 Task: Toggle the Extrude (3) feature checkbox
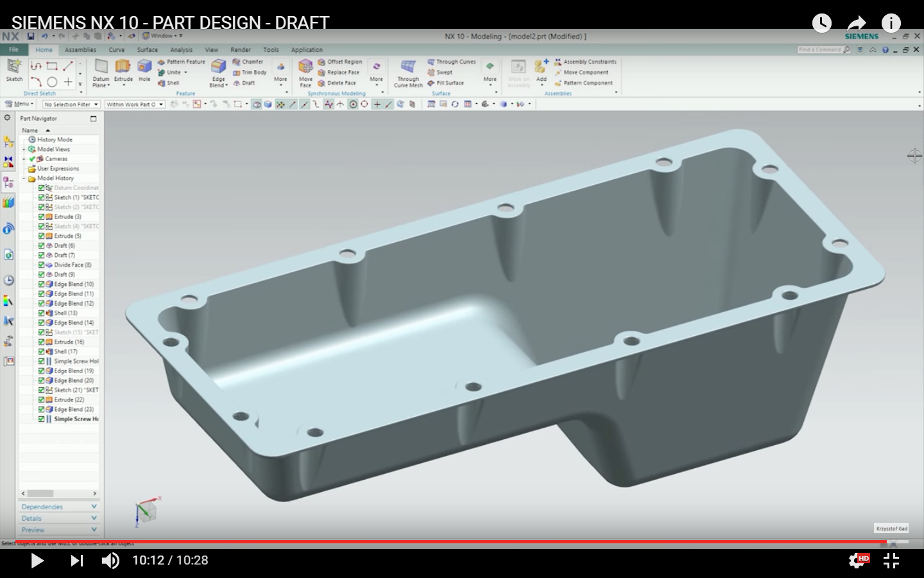[41, 216]
